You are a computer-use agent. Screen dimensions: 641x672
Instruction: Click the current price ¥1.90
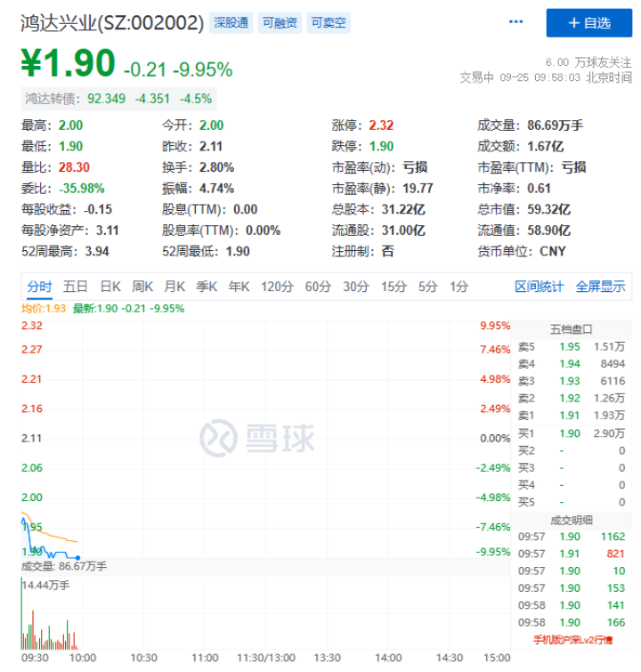[69, 63]
